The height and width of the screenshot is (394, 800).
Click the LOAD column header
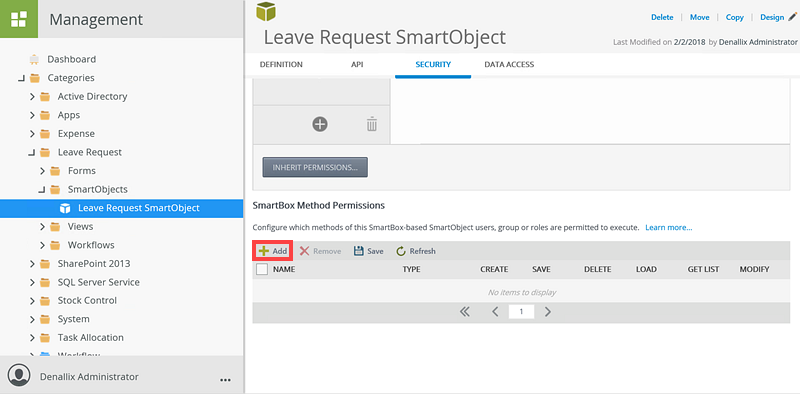pyautogui.click(x=646, y=269)
